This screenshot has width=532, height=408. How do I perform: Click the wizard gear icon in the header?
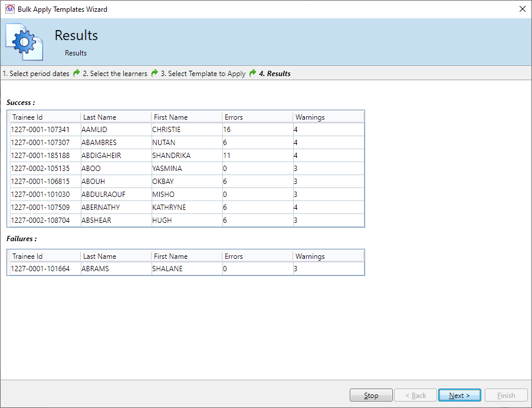pos(24,41)
